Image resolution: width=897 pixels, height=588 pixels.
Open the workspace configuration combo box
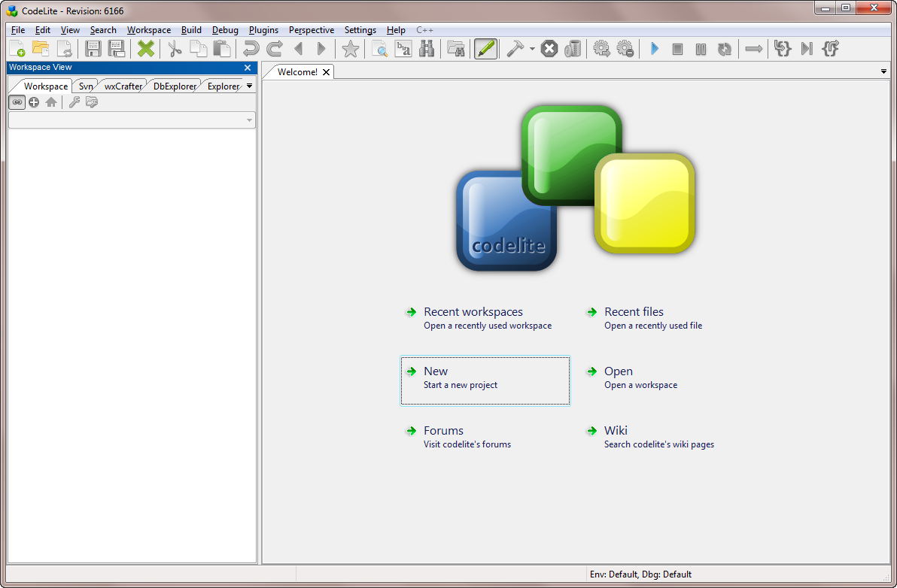[x=132, y=120]
